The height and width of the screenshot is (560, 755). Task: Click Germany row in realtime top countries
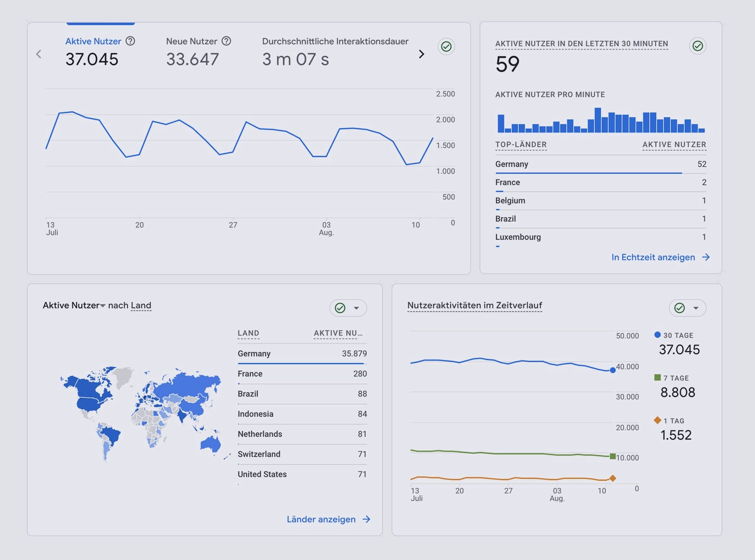pyautogui.click(x=601, y=164)
